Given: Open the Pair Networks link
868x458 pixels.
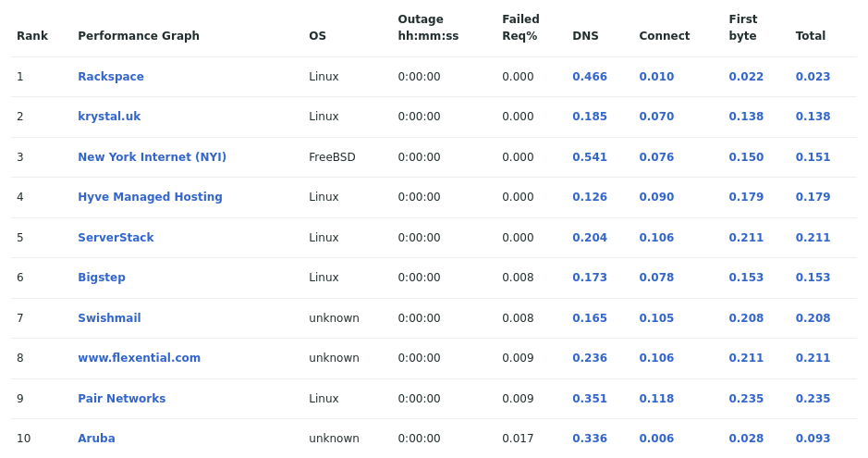Looking at the screenshot, I should click(122, 398).
